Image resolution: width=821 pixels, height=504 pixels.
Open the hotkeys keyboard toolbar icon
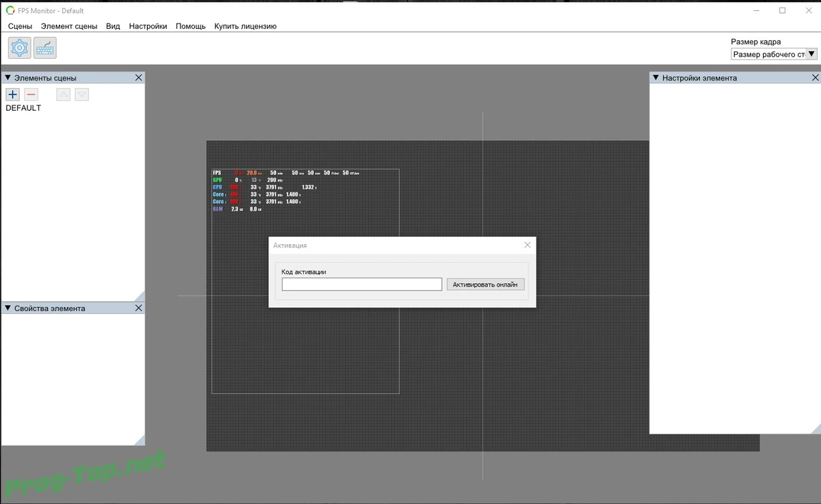click(45, 48)
